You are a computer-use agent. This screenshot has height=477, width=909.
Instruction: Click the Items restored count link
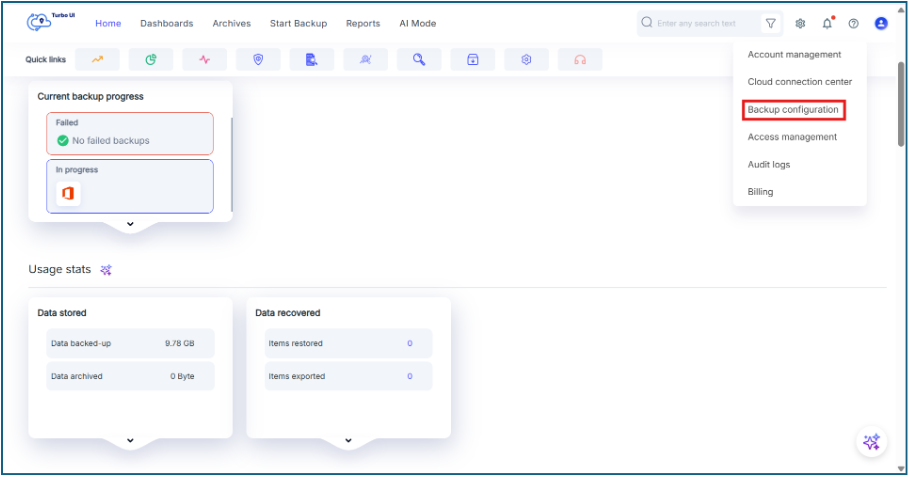(410, 343)
